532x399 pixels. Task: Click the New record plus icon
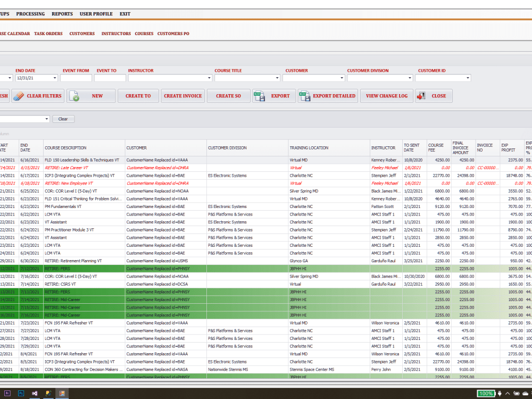coord(75,96)
